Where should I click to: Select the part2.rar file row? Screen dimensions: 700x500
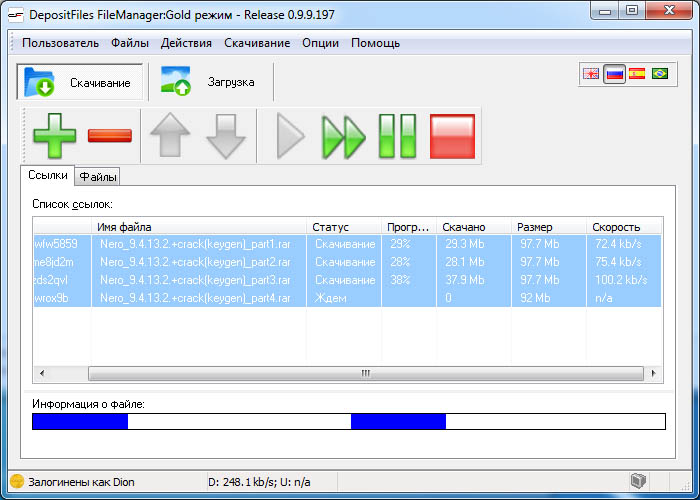347,262
